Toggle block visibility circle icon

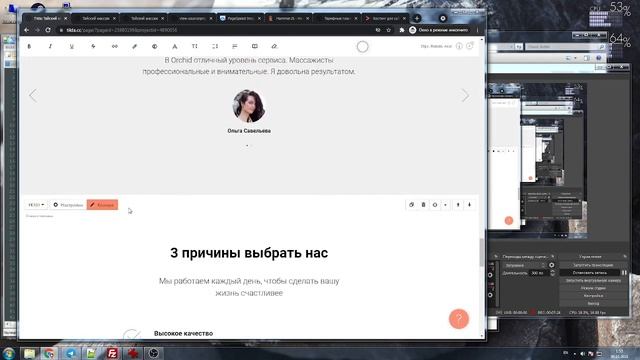(435, 205)
